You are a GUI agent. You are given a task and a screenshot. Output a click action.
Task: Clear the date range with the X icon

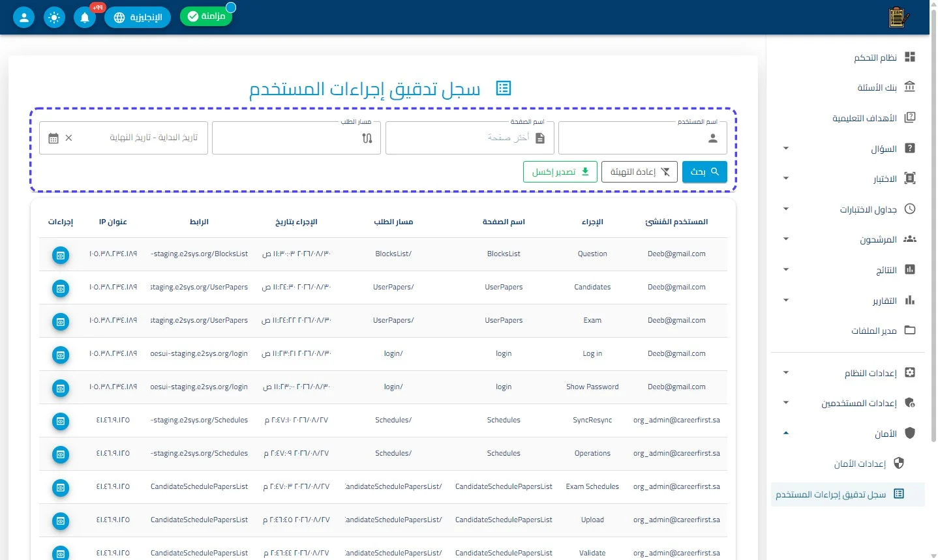[x=69, y=138]
